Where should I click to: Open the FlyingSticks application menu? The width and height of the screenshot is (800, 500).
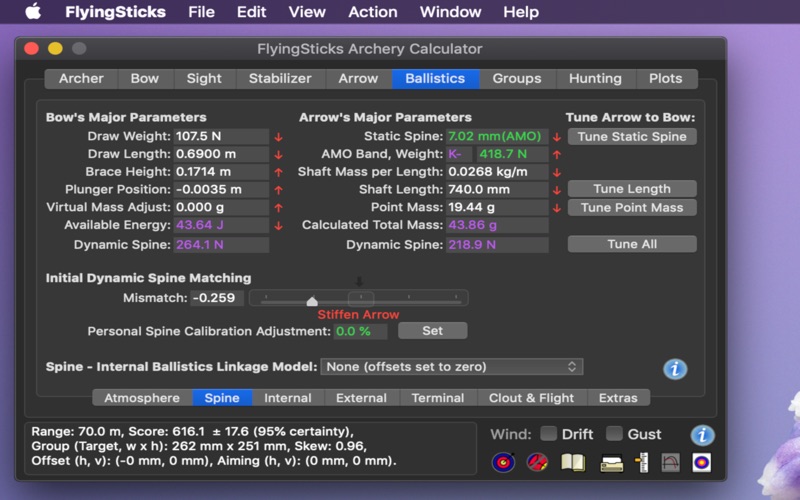(115, 12)
